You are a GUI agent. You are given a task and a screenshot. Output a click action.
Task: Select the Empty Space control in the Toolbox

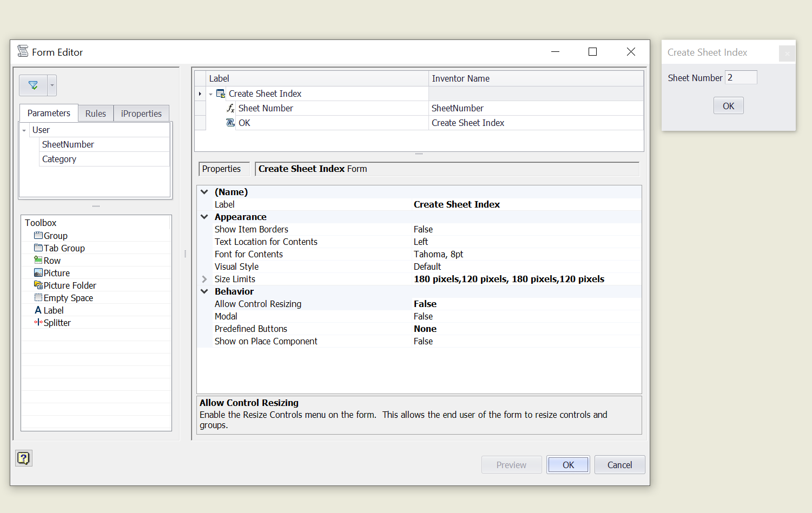coord(68,297)
